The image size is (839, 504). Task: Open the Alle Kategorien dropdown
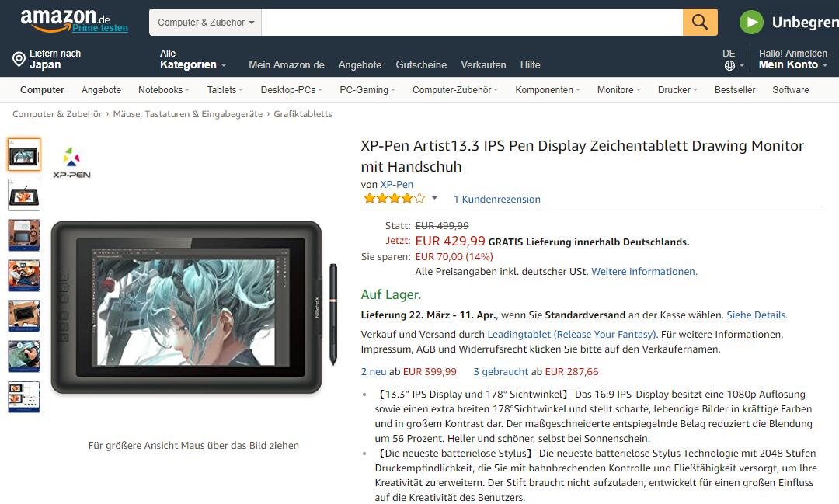click(193, 59)
